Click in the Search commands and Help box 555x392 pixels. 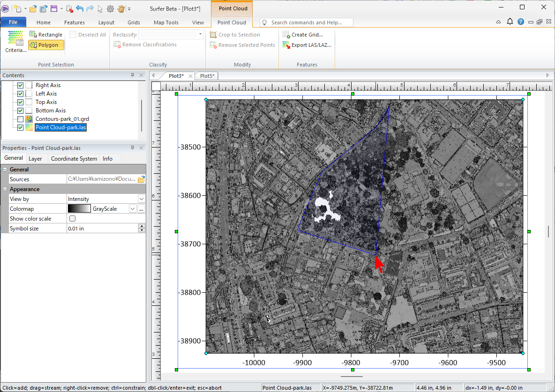point(306,22)
